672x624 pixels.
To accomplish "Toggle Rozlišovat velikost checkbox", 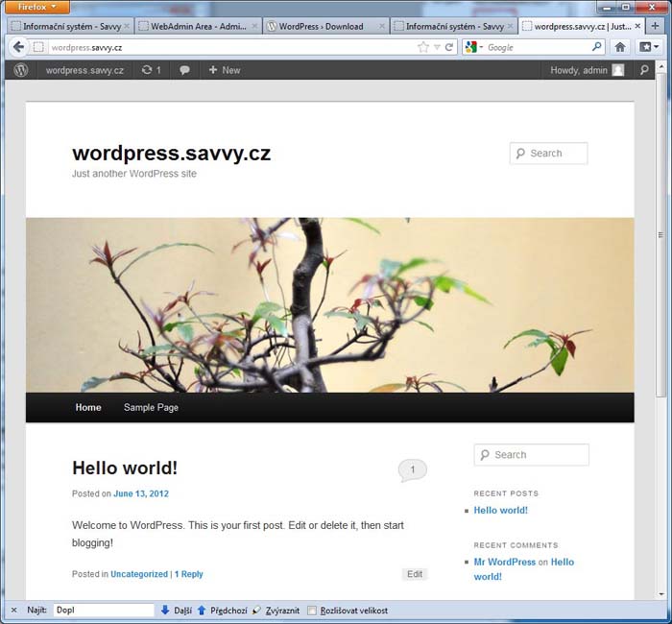I will 312,611.
